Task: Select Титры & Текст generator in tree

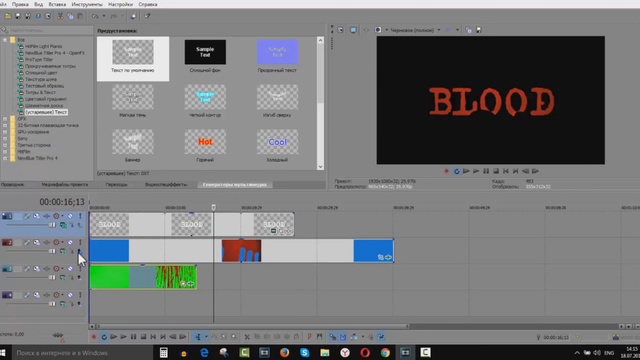Action: 40,92
